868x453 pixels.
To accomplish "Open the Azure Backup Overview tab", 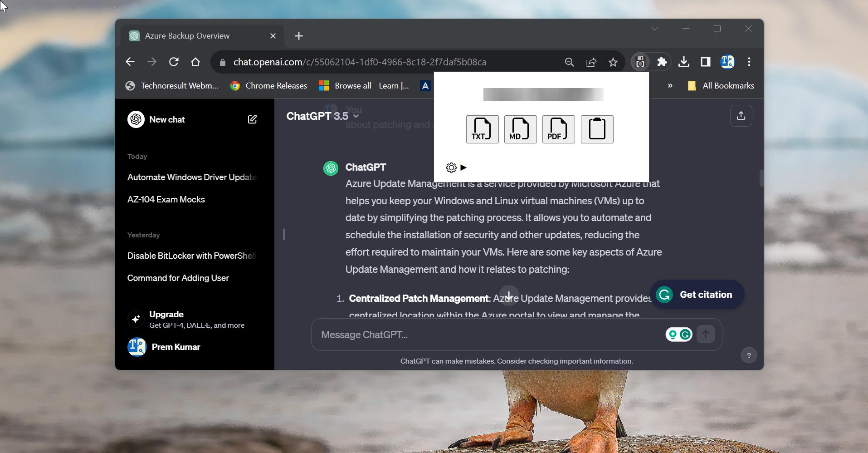I will 186,36.
